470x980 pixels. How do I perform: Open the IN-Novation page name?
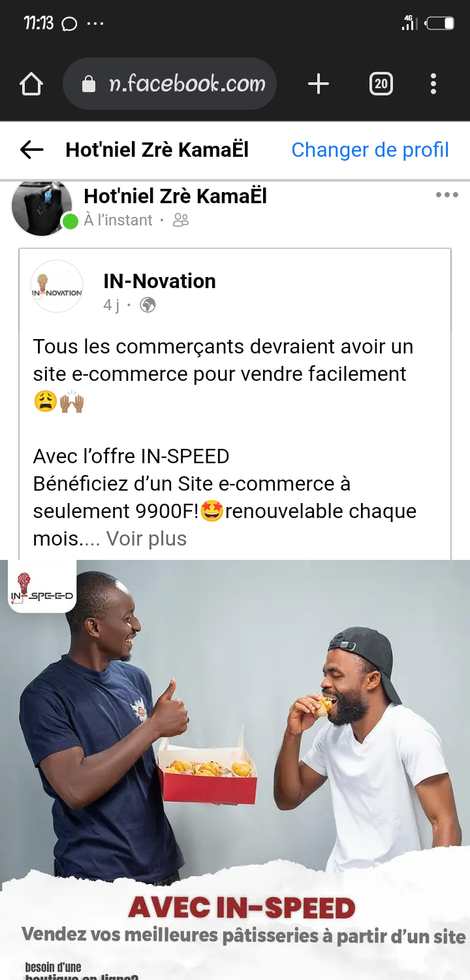click(x=159, y=282)
